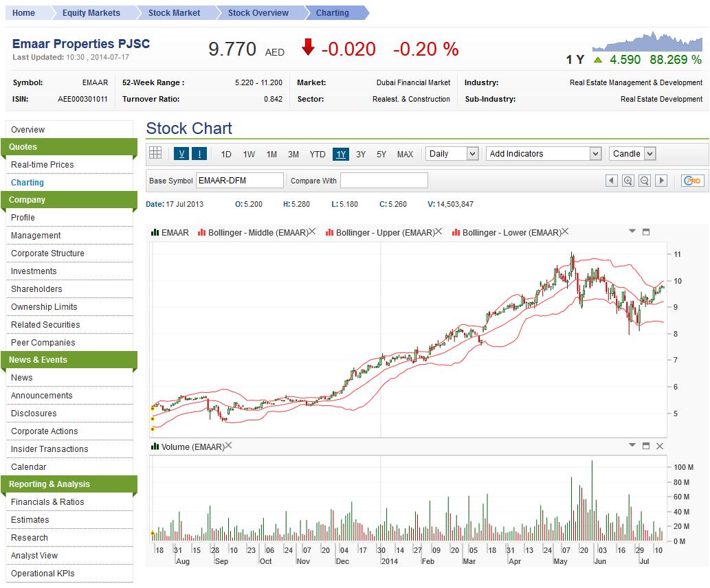Open Charting sidebar link
The width and height of the screenshot is (710, 588).
[27, 183]
